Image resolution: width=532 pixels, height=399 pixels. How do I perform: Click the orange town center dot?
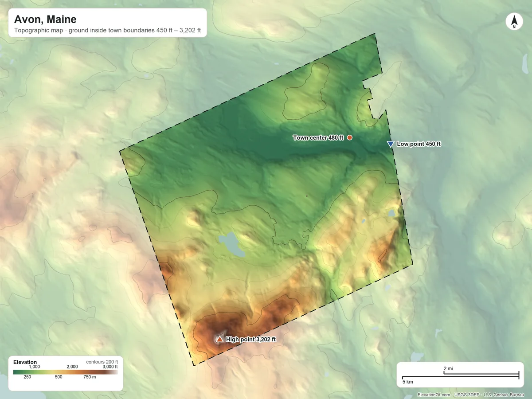click(x=350, y=138)
